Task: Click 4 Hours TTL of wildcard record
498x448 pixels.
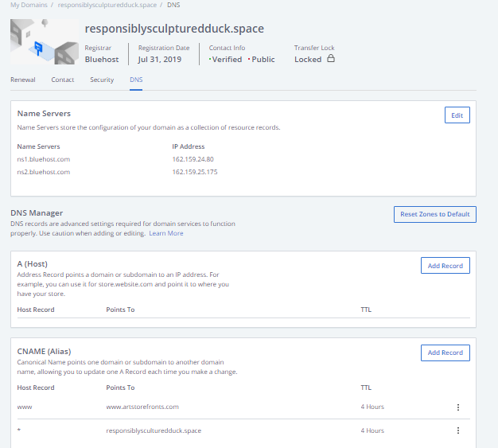Action: [372, 430]
